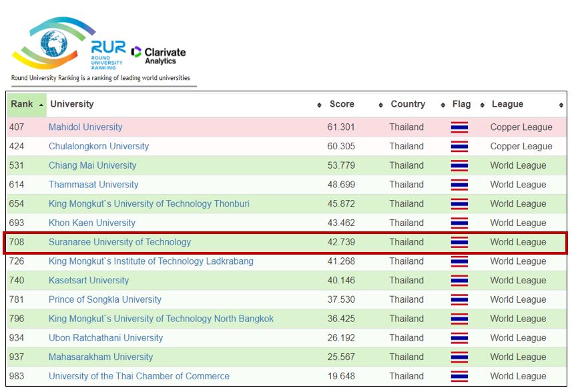Screen dimensions: 572x392
Task: Select Copper League in Mahidol row
Action: coord(521,127)
